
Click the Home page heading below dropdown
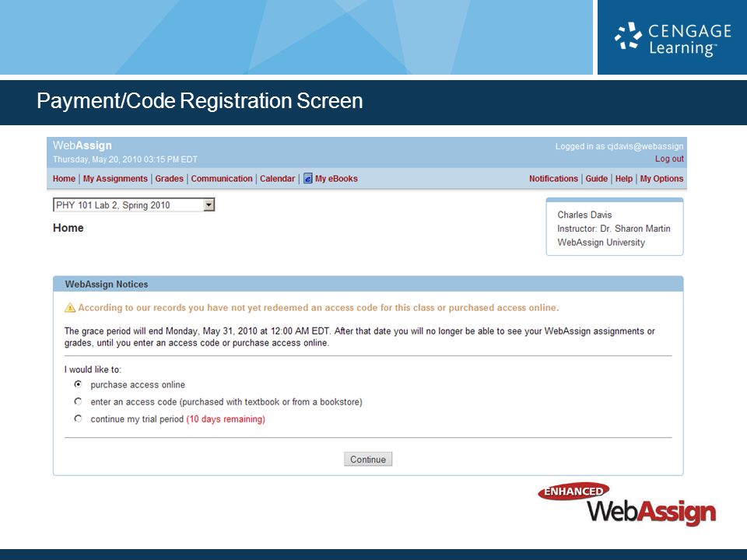[68, 228]
